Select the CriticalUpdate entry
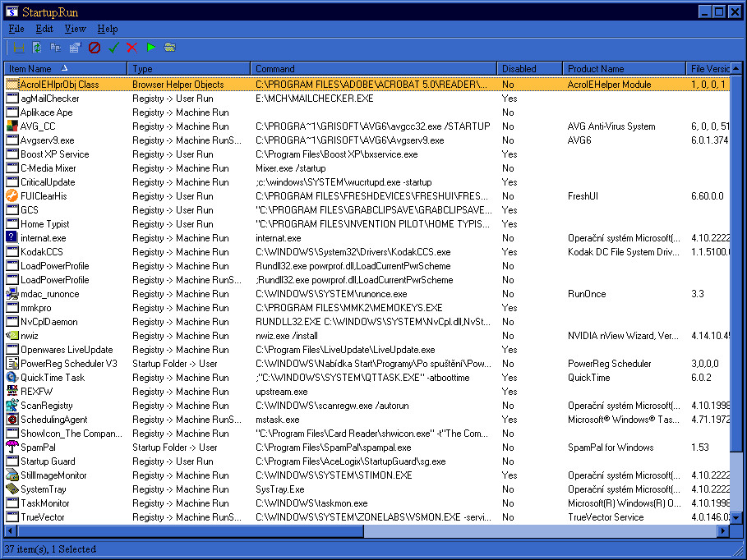Screen dimensions: 747x560 click(48, 182)
